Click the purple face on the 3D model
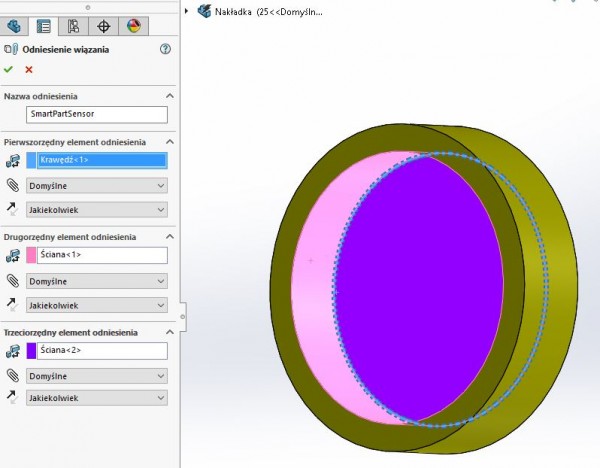Viewport: 600px width, 468px height. 420,290
